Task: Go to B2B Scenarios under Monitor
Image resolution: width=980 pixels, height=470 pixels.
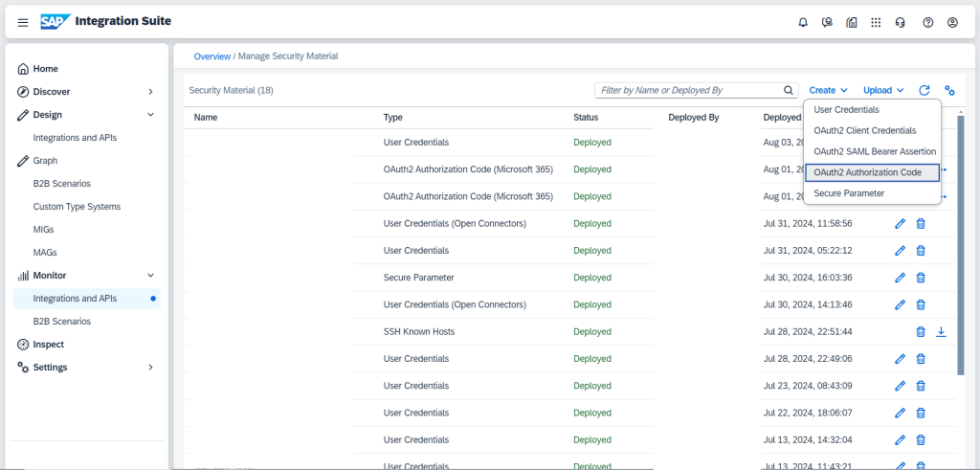Action: [x=62, y=322]
